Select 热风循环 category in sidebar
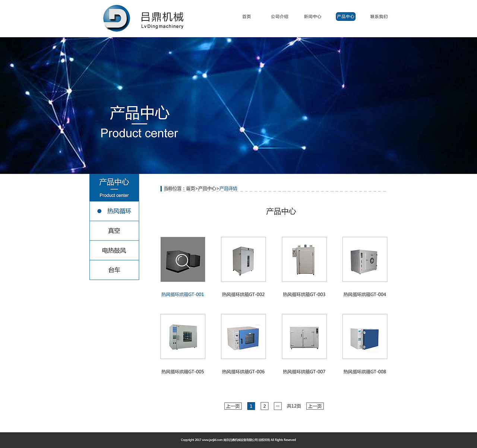Image resolution: width=477 pixels, height=448 pixels. coord(114,211)
